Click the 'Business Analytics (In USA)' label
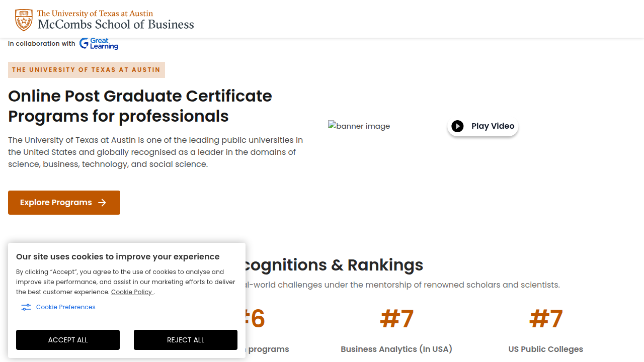The width and height of the screenshot is (644, 362). [396, 349]
